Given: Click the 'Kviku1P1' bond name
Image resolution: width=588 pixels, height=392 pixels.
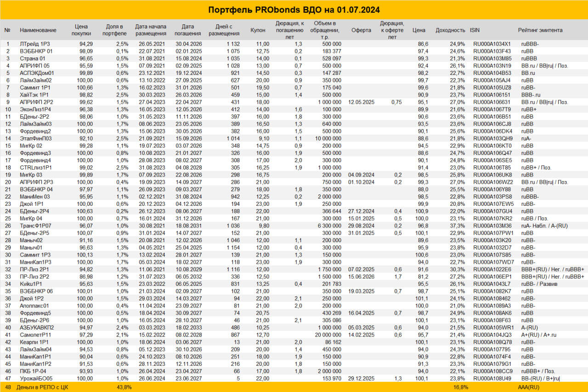Looking at the screenshot, I should pyautogui.click(x=31, y=284).
